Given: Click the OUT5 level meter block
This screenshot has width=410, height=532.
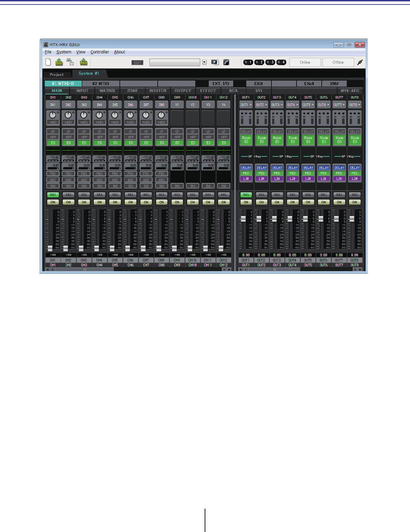Looking at the screenshot, I should tap(308, 119).
